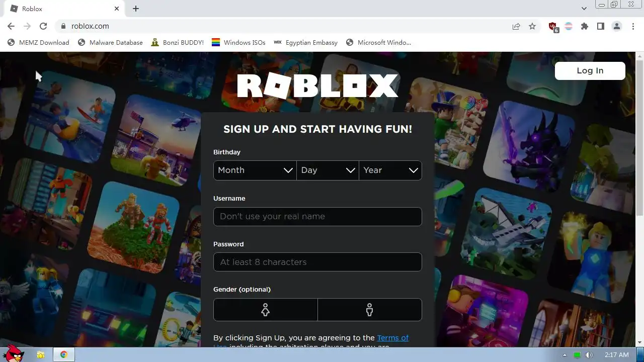Focus the Password input field
The height and width of the screenshot is (362, 644).
click(317, 262)
